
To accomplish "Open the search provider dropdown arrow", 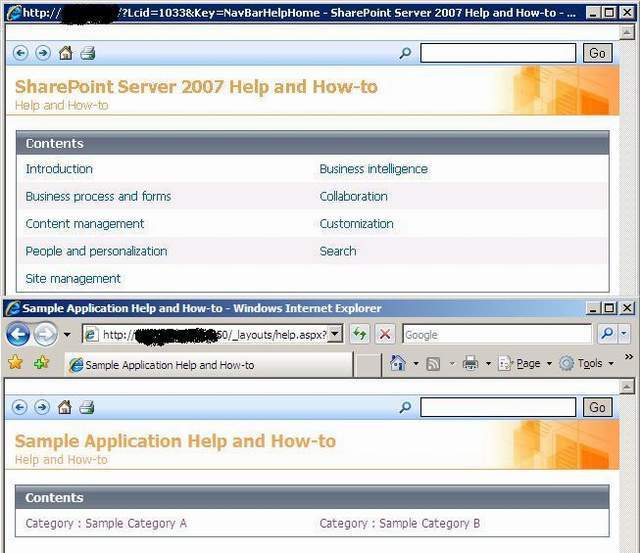I will pos(624,334).
